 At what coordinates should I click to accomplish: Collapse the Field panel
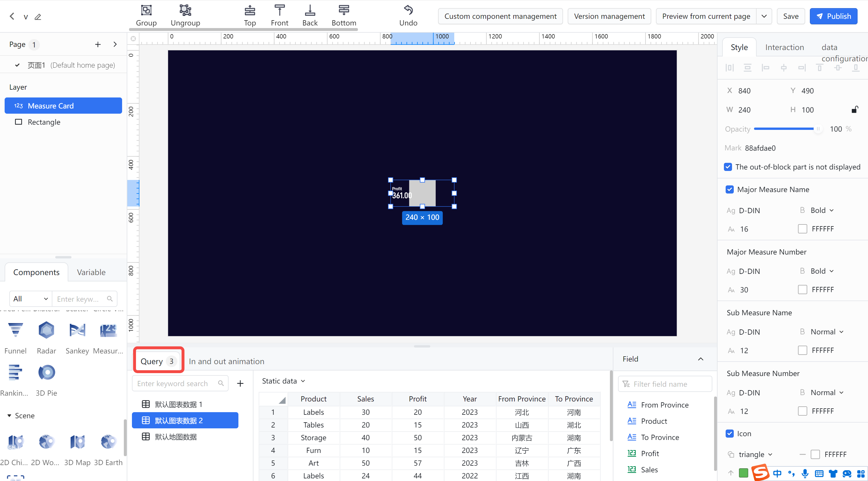pyautogui.click(x=700, y=359)
